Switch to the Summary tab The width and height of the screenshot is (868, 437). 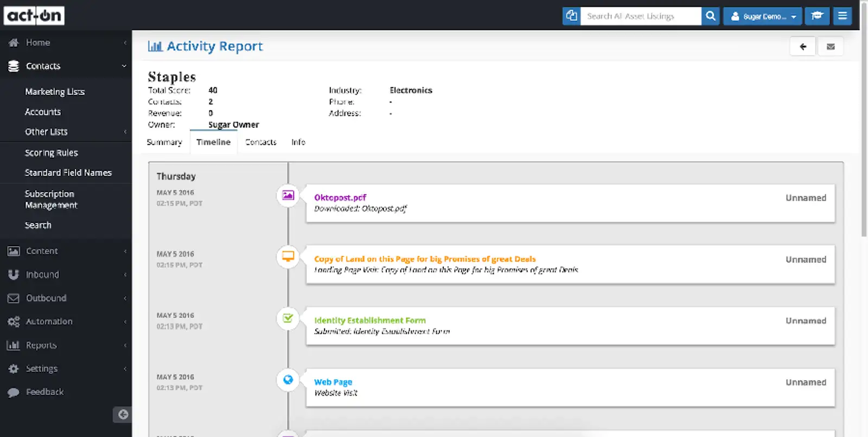click(x=164, y=142)
